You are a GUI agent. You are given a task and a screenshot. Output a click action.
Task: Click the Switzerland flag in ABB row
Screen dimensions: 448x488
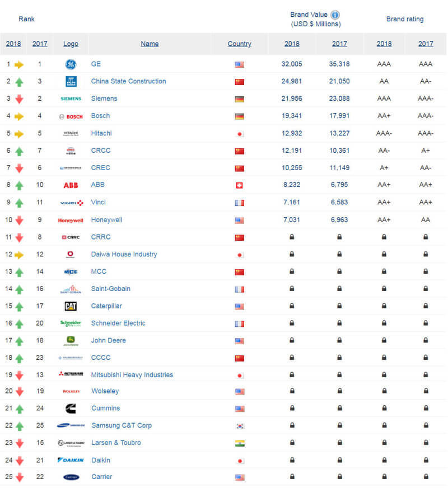point(239,185)
